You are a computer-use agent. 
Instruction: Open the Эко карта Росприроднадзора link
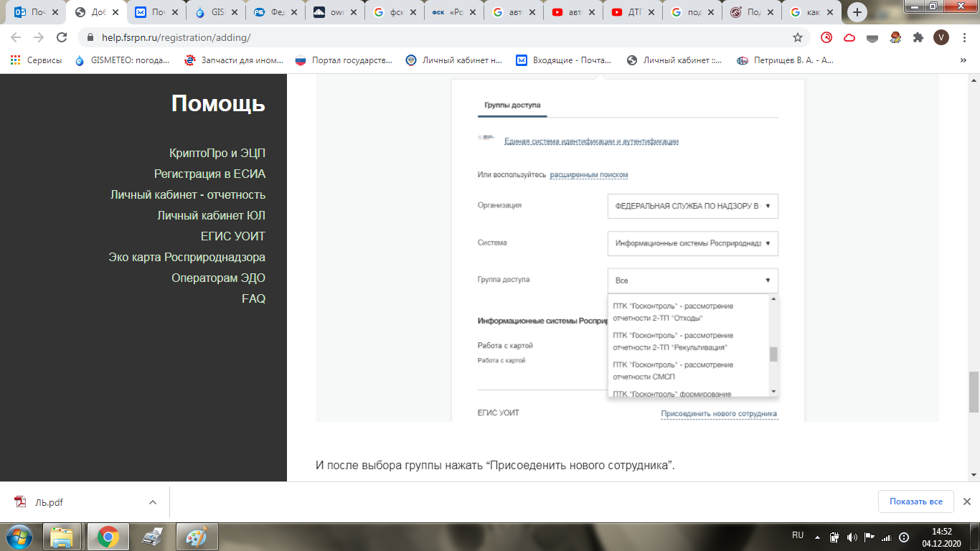tap(187, 257)
